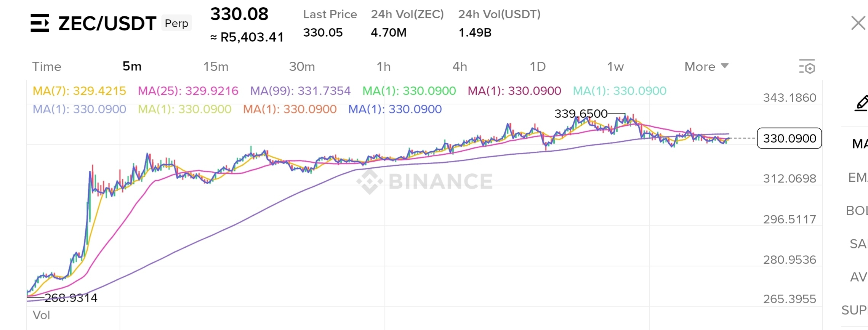The width and height of the screenshot is (868, 330).
Task: Toggle the EMA indicator in sidebar
Action: [x=858, y=178]
